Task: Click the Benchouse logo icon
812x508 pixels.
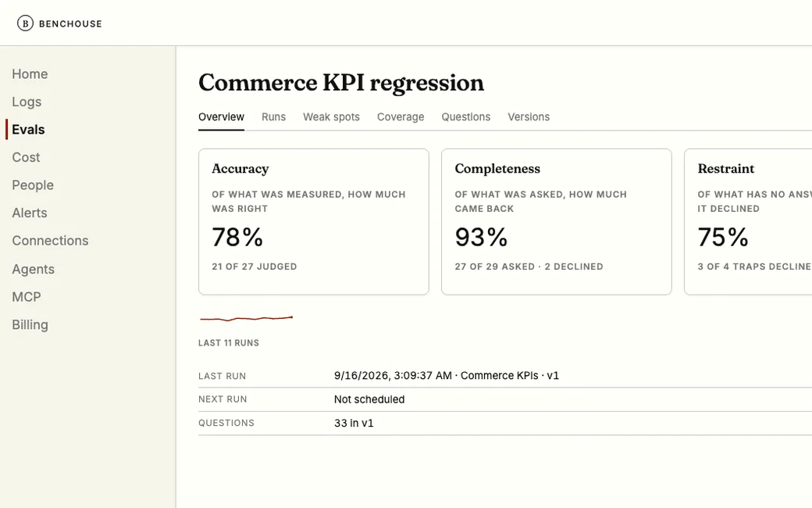Action: point(25,23)
